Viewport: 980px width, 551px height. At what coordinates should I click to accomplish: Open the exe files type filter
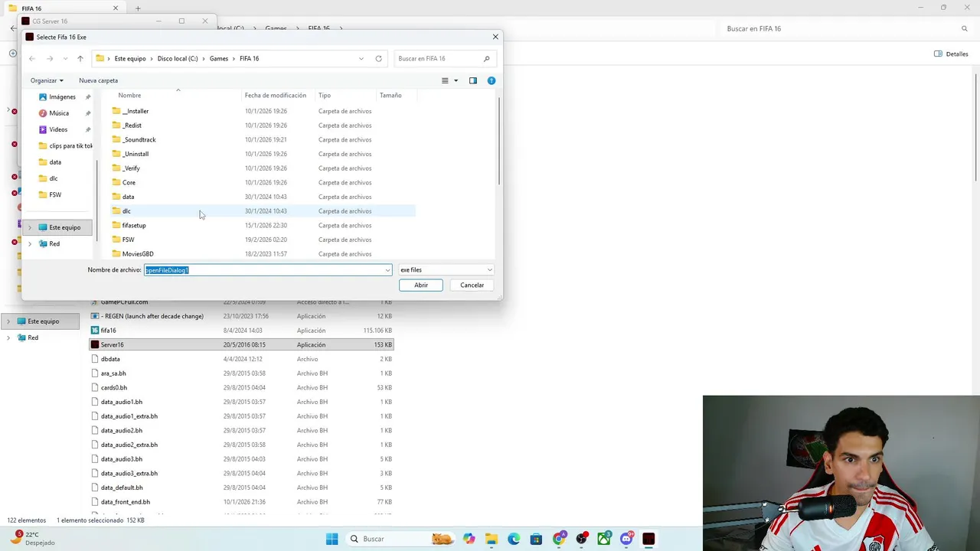pyautogui.click(x=446, y=269)
